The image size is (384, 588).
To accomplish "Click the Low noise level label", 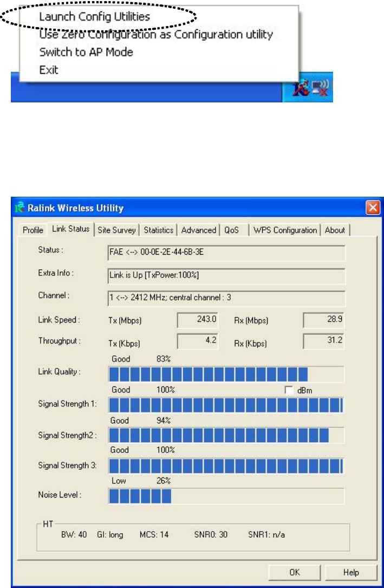I will 119,481.
